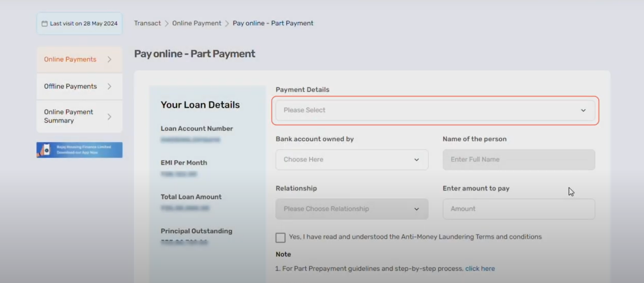Click chevron arrow next to Online Payments
Viewport: 644px width, 283px height.
[x=109, y=59]
